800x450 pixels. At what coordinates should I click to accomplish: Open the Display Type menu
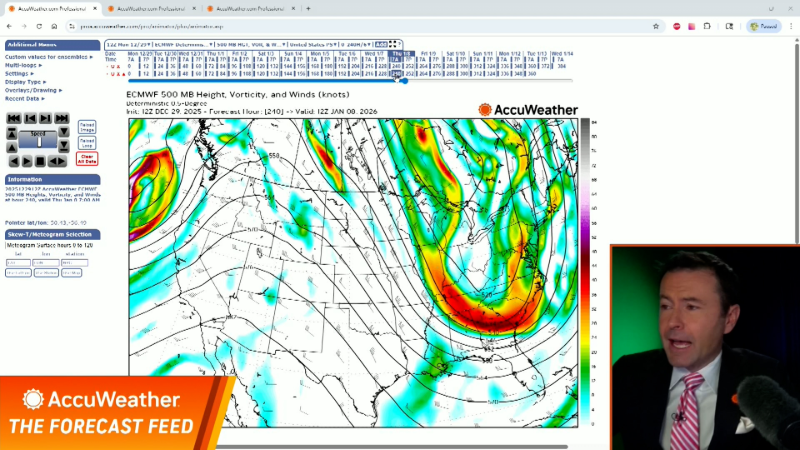pos(25,82)
